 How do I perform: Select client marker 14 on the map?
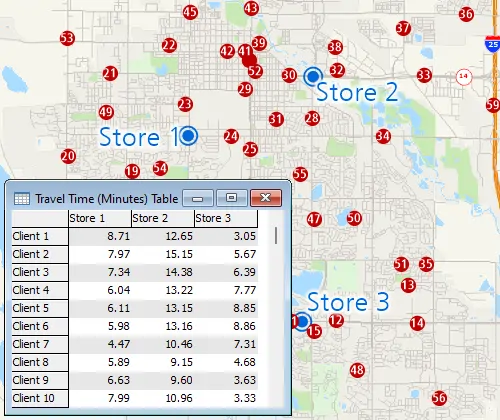click(417, 323)
